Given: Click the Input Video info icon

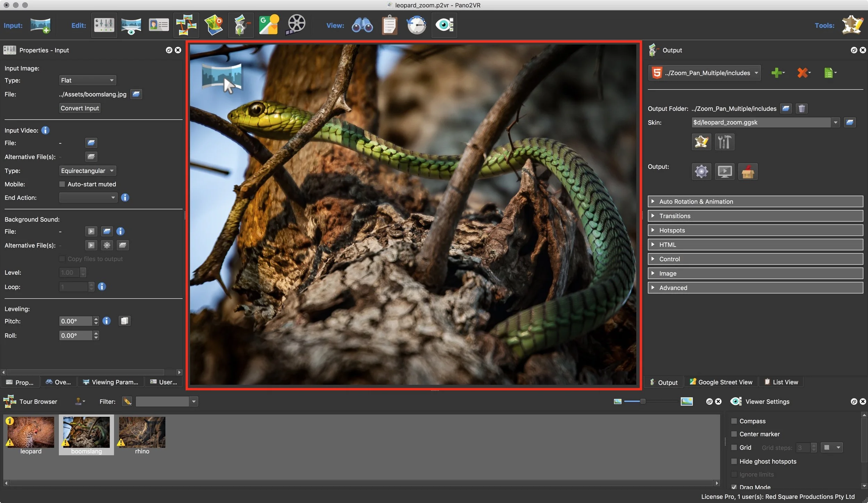Looking at the screenshot, I should 45,130.
